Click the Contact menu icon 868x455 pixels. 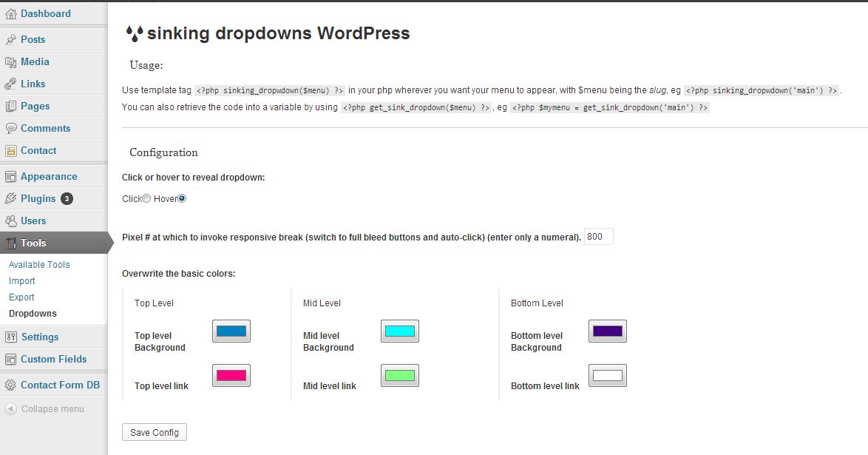(10, 151)
